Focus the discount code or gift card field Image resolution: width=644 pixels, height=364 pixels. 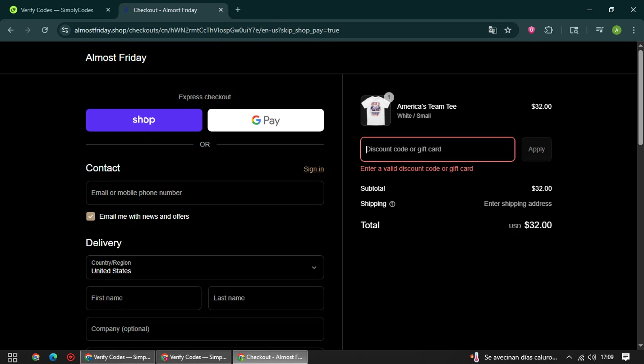(x=437, y=149)
